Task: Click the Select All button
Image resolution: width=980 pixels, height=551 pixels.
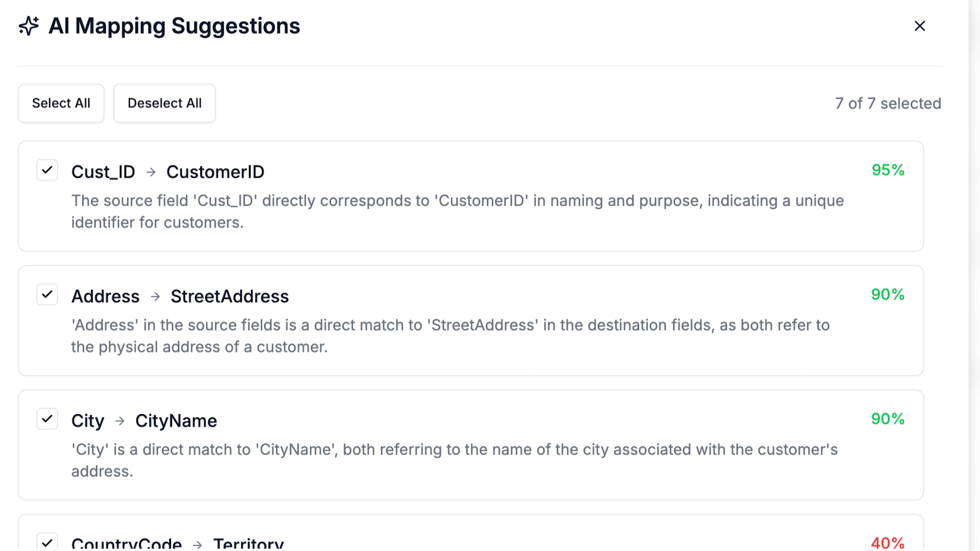Action: point(61,103)
